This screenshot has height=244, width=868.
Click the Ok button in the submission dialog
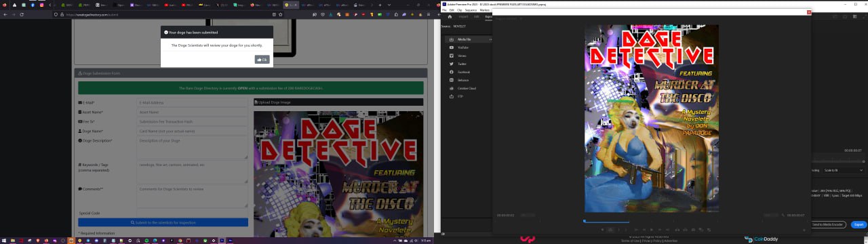click(x=262, y=60)
